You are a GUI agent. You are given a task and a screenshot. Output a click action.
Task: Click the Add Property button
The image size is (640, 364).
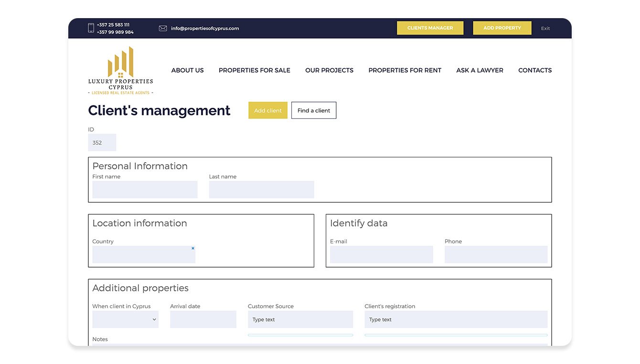tap(502, 28)
